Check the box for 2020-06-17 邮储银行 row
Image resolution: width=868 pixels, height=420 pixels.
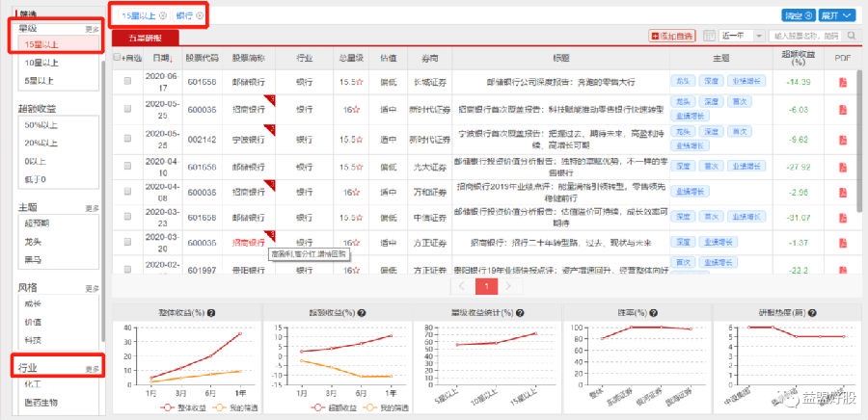(126, 83)
